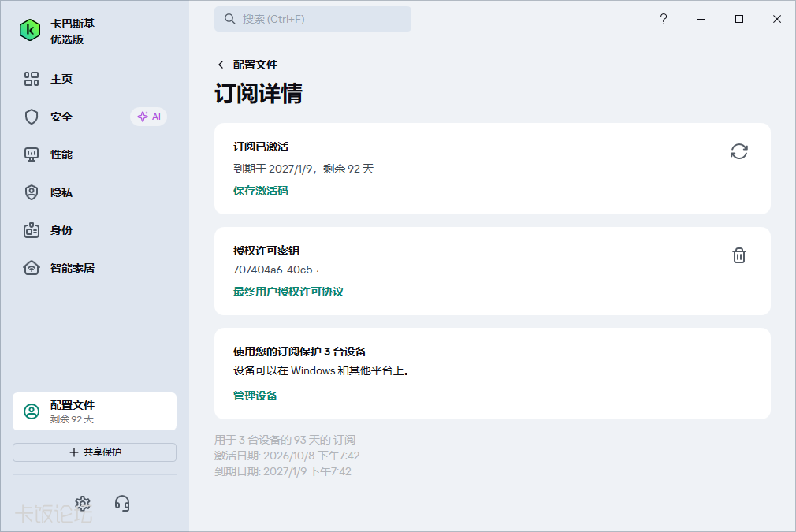The image size is (796, 532).
Task: Click the 共享保护 share protection button
Action: tap(95, 452)
